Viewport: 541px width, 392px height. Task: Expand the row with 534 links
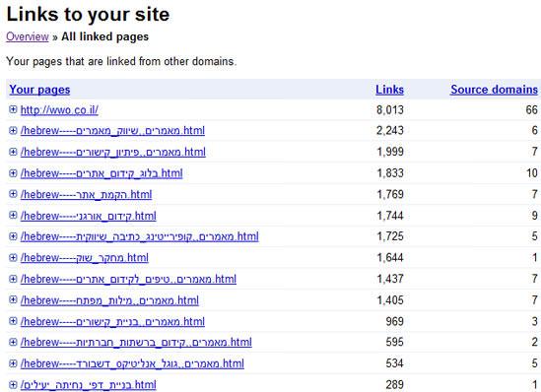click(13, 363)
